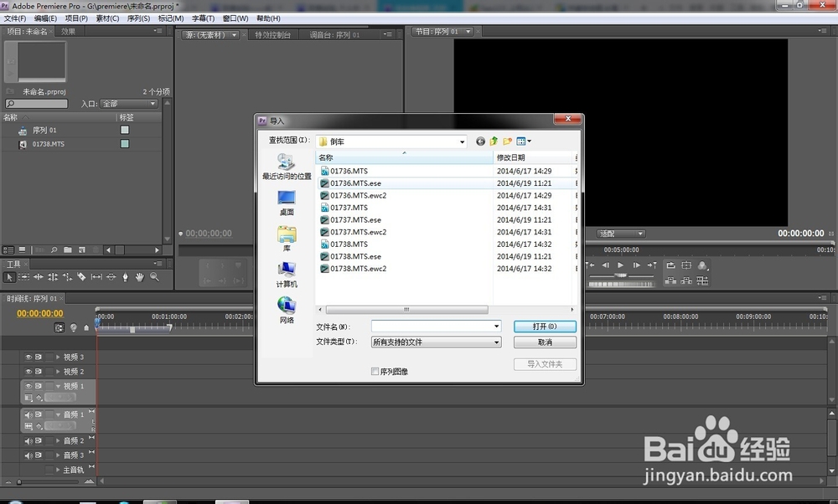Toggle label checkbox for 序列 01
The width and height of the screenshot is (838, 504).
(125, 130)
